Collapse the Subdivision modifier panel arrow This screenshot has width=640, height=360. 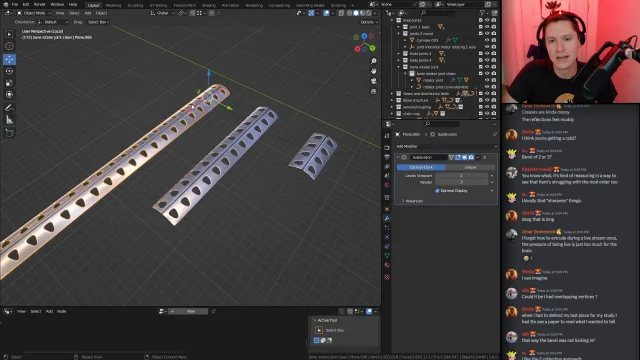[x=398, y=157]
